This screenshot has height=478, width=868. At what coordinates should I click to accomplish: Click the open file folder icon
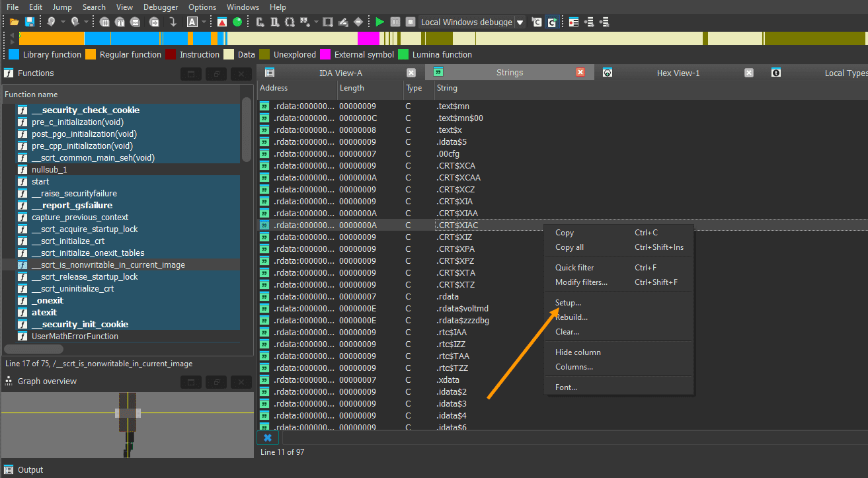tap(14, 22)
